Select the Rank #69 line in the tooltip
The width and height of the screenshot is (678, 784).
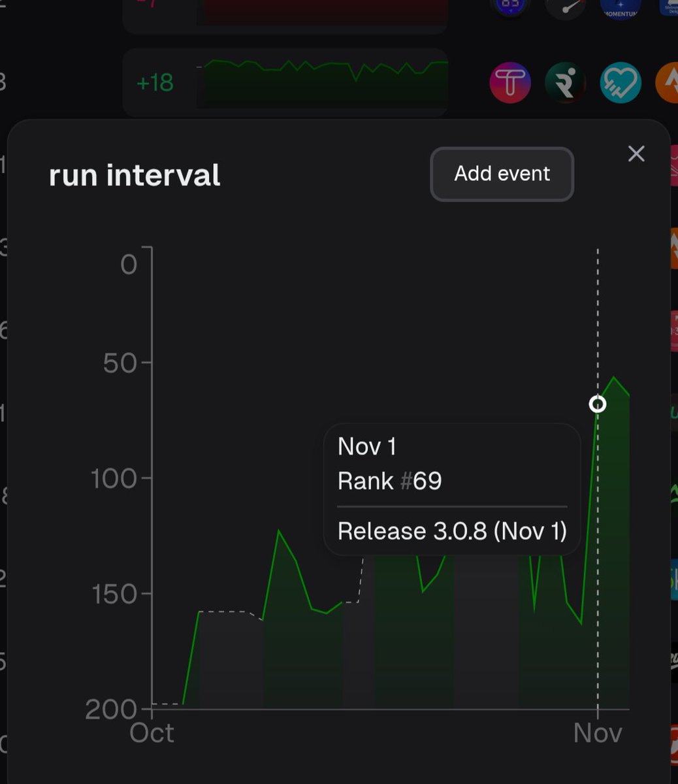pyautogui.click(x=389, y=481)
